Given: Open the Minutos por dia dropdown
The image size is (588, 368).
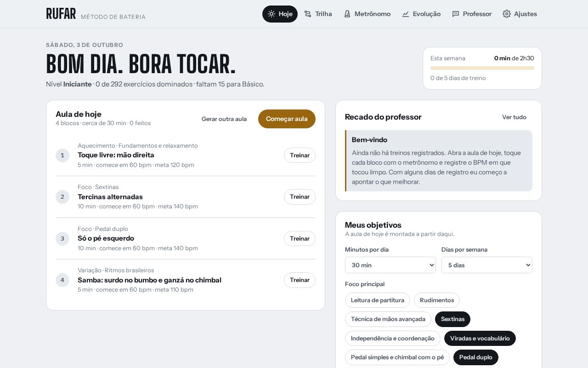Looking at the screenshot, I should 390,265.
